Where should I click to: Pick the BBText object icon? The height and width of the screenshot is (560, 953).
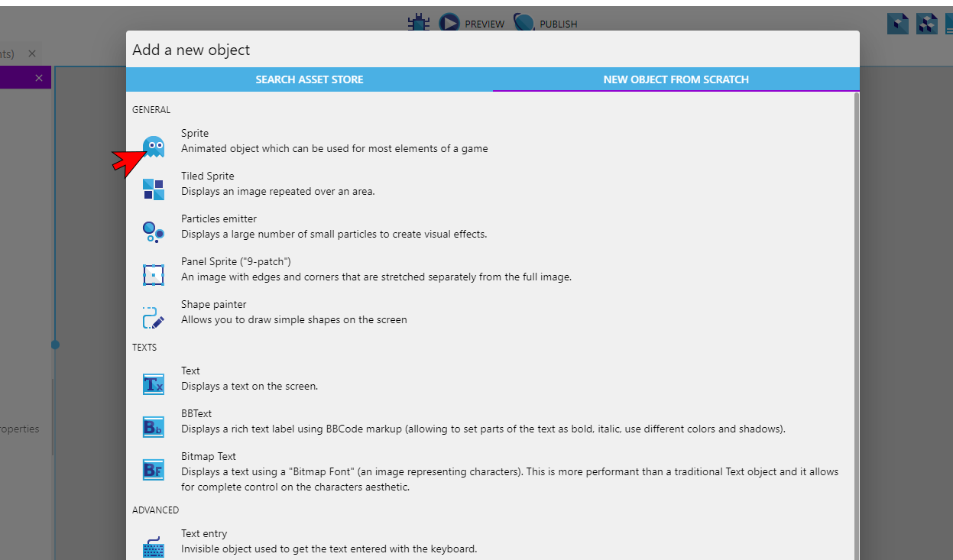154,427
